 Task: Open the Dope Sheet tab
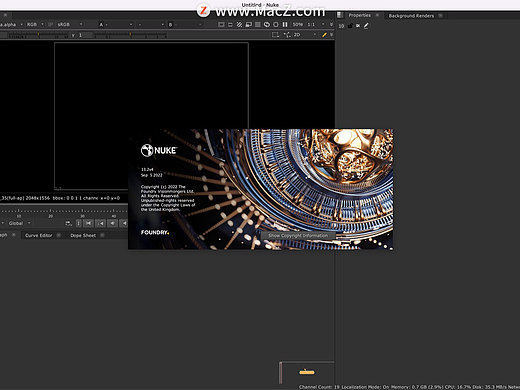pos(83,235)
